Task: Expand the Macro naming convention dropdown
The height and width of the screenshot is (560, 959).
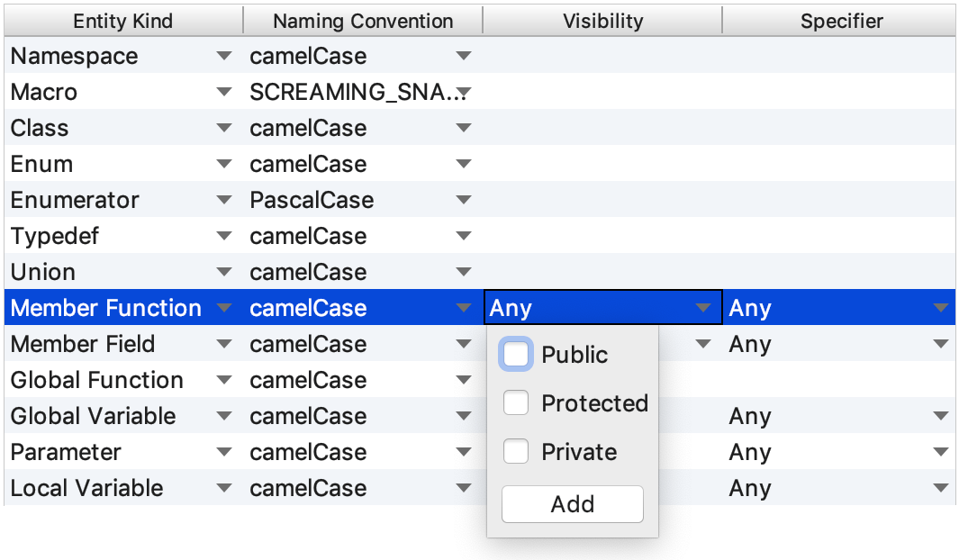Action: tap(464, 92)
